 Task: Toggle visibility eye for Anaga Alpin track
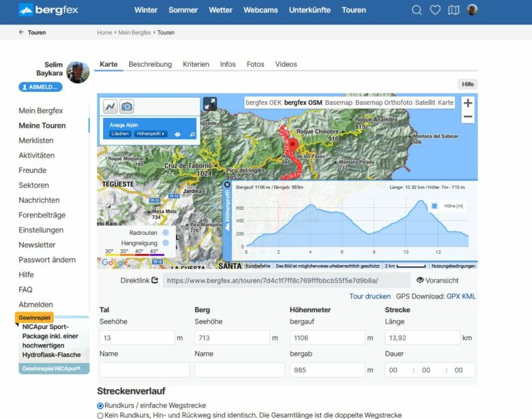click(177, 134)
